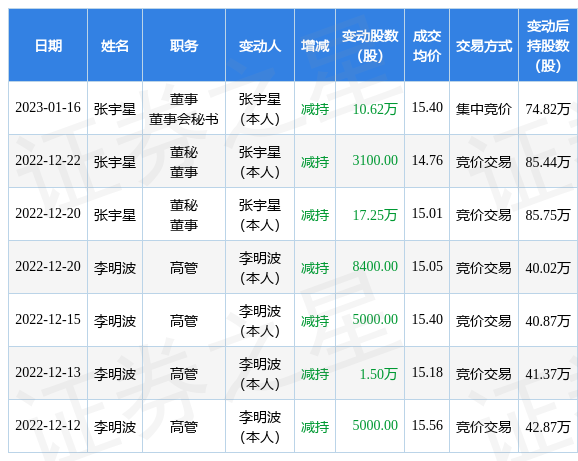This screenshot has height=461, width=578.
Task: Click 李明波(本人) in the 2022-12-15 row
Action: (x=260, y=321)
